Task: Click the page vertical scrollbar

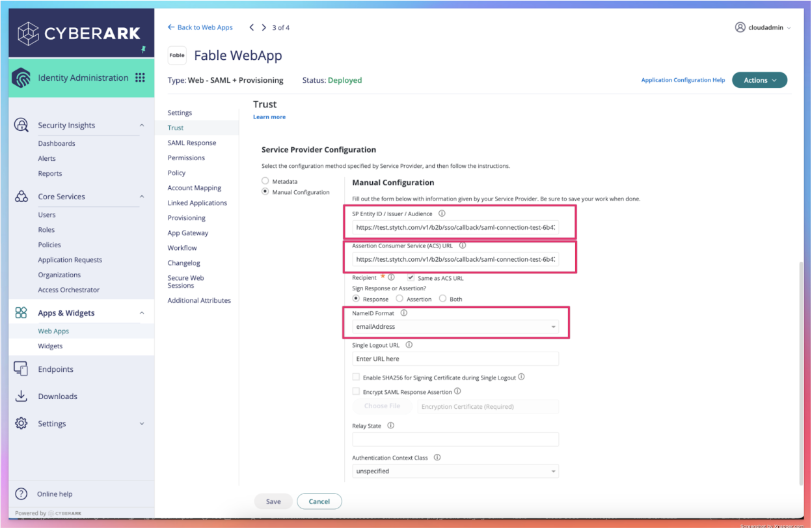Action: pyautogui.click(x=800, y=373)
